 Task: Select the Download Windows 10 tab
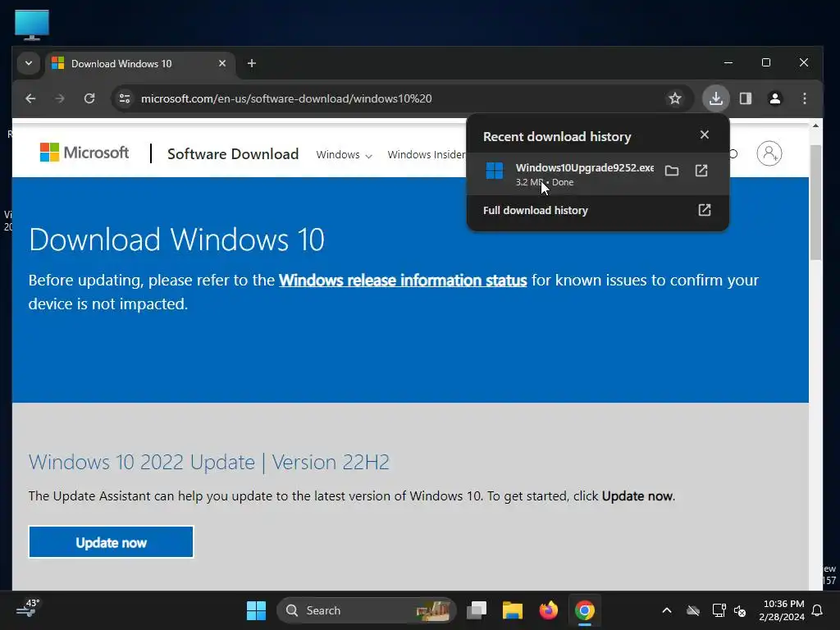click(140, 64)
